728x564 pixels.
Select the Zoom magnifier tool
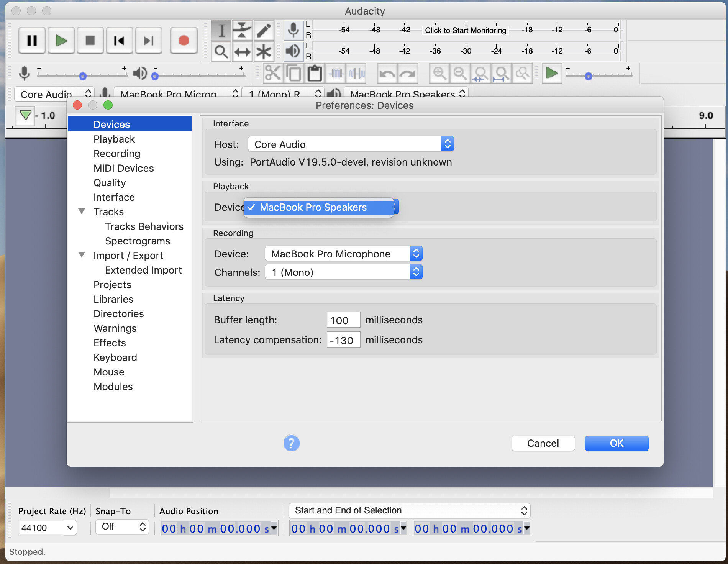pos(221,52)
